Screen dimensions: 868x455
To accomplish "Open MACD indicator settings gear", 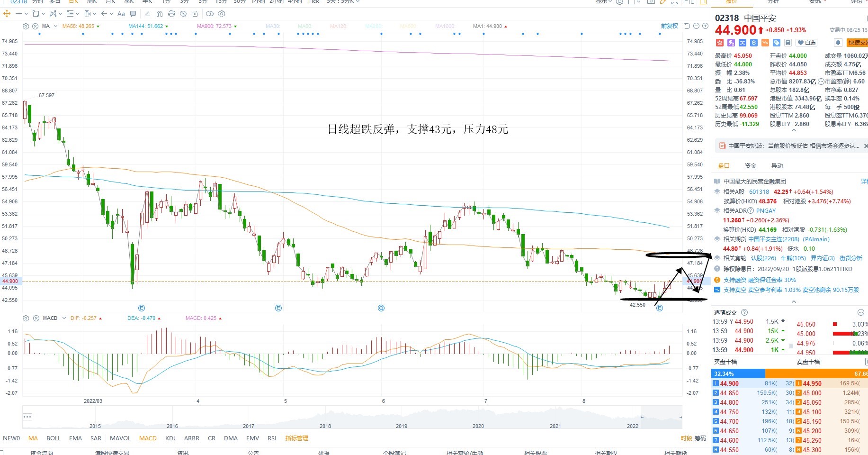I will click(x=26, y=318).
